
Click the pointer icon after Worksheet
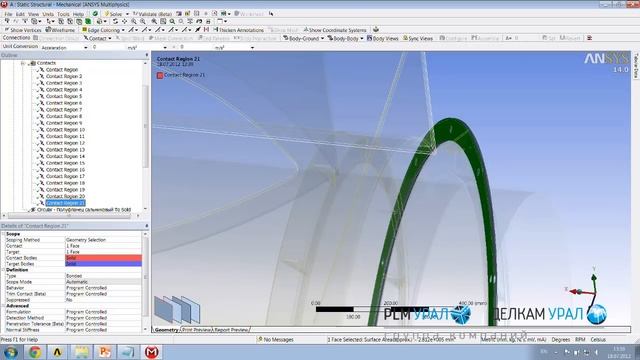271,13
